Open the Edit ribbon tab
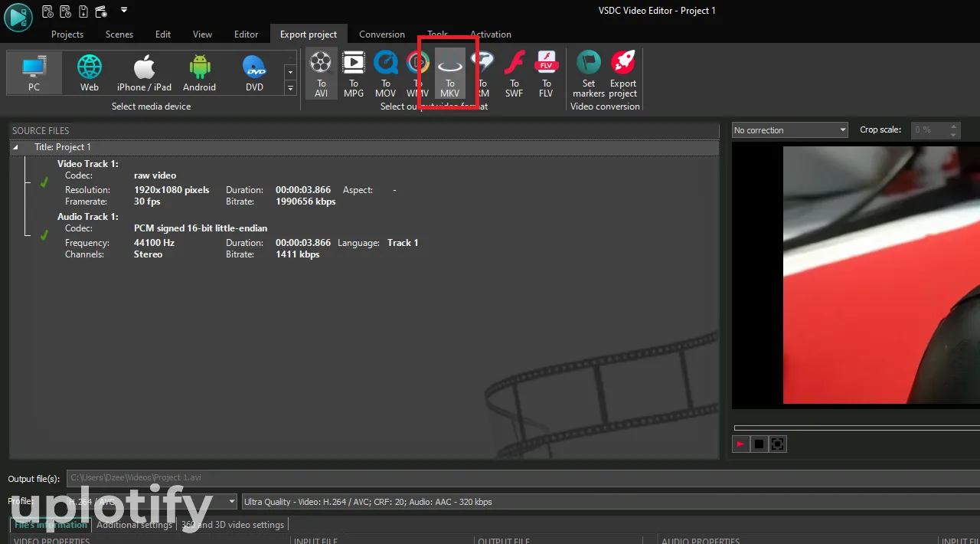 [163, 34]
